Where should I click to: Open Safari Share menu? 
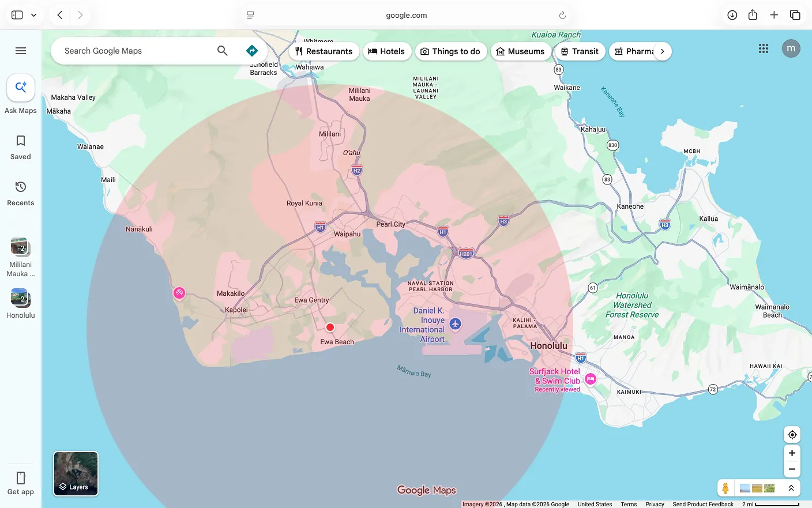click(x=753, y=15)
